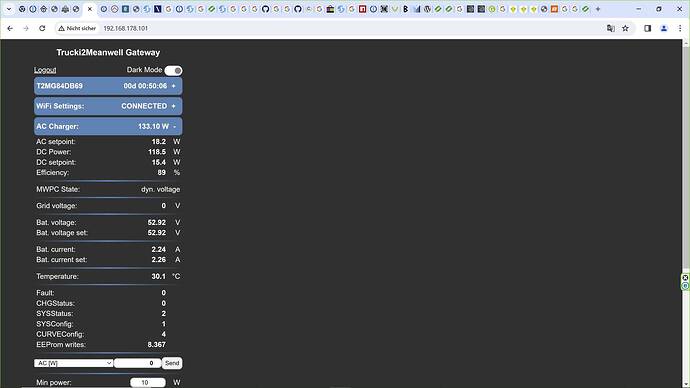Click the Fault label

(x=45, y=293)
